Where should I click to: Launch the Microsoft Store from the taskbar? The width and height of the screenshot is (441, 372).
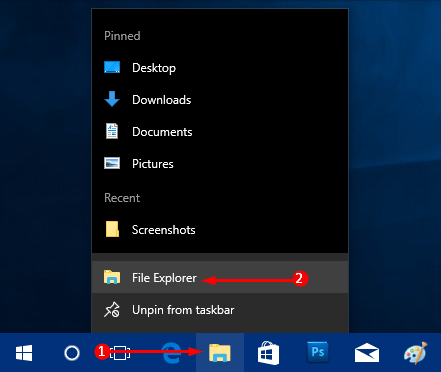(268, 353)
